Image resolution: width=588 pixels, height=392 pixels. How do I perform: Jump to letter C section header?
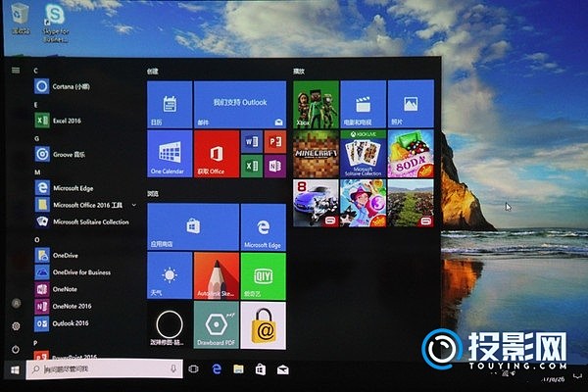pyautogui.click(x=35, y=71)
